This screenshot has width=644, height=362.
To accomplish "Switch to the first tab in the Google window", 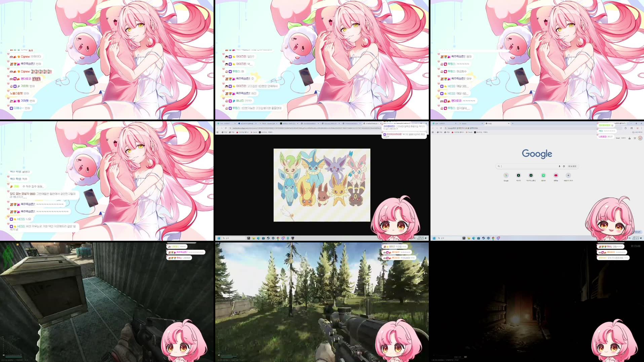I will pyautogui.click(x=445, y=123).
